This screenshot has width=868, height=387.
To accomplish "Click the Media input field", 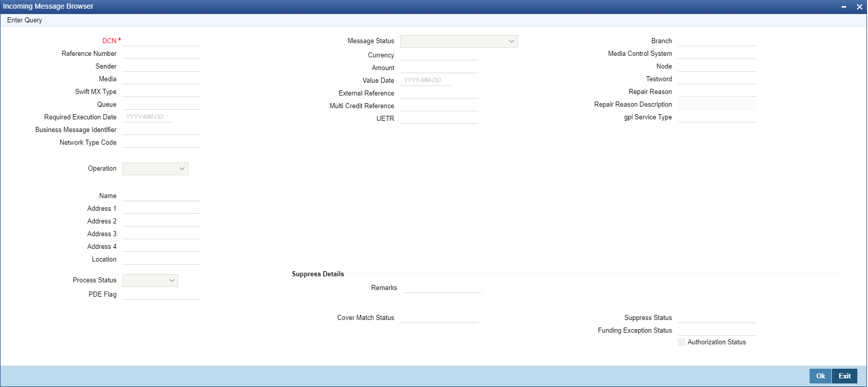I will [x=162, y=79].
